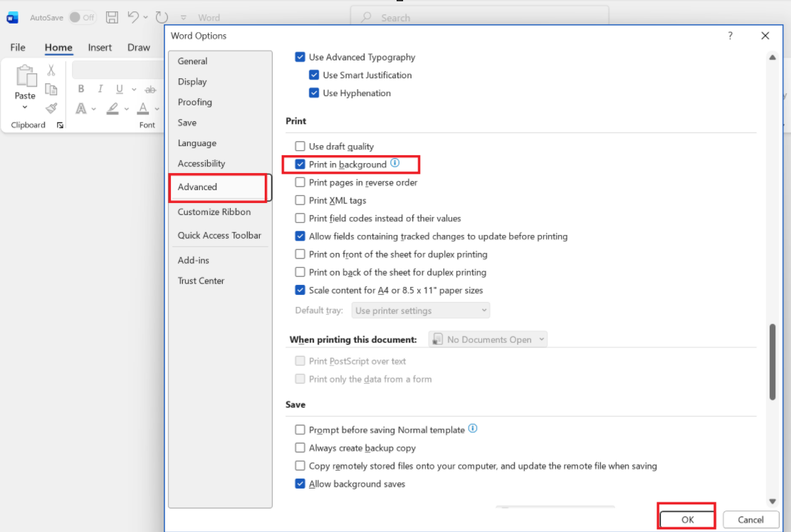Click the Copy icon in Clipboard group
Image resolution: width=791 pixels, height=532 pixels.
point(51,89)
